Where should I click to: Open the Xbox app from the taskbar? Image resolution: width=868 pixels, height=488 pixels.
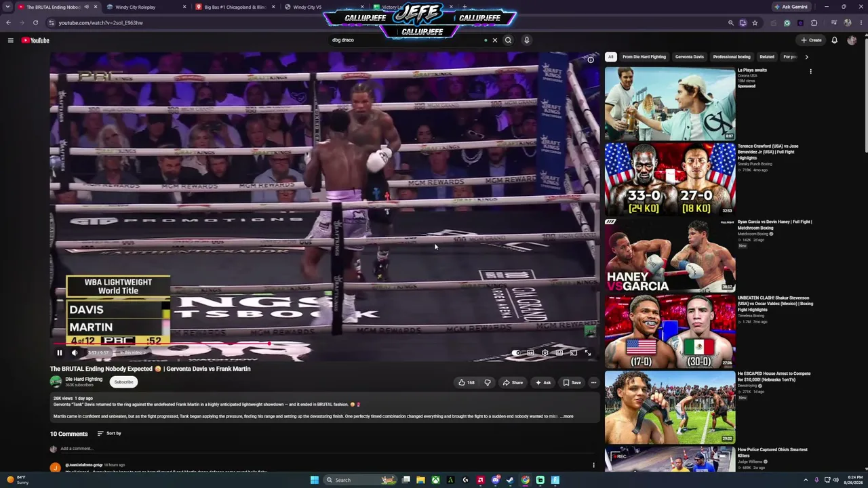coord(435,480)
